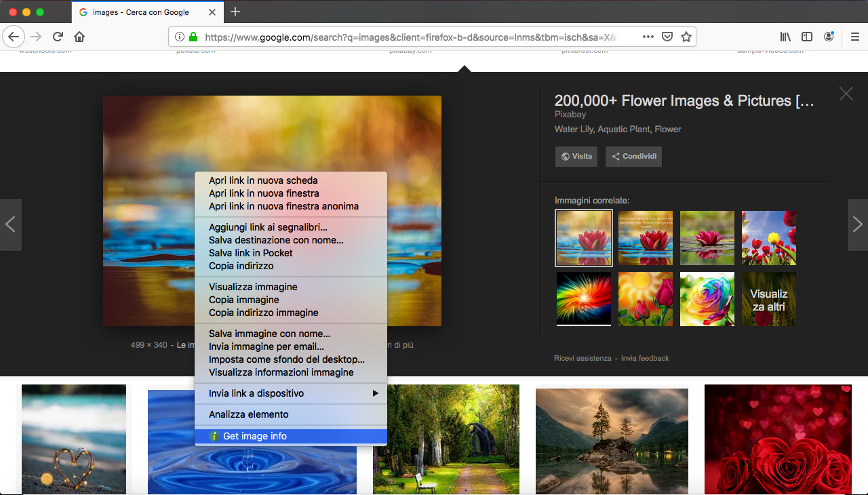The height and width of the screenshot is (495, 868).
Task: Select 'Aggiungi link ai segnalibri...'
Action: coord(291,227)
